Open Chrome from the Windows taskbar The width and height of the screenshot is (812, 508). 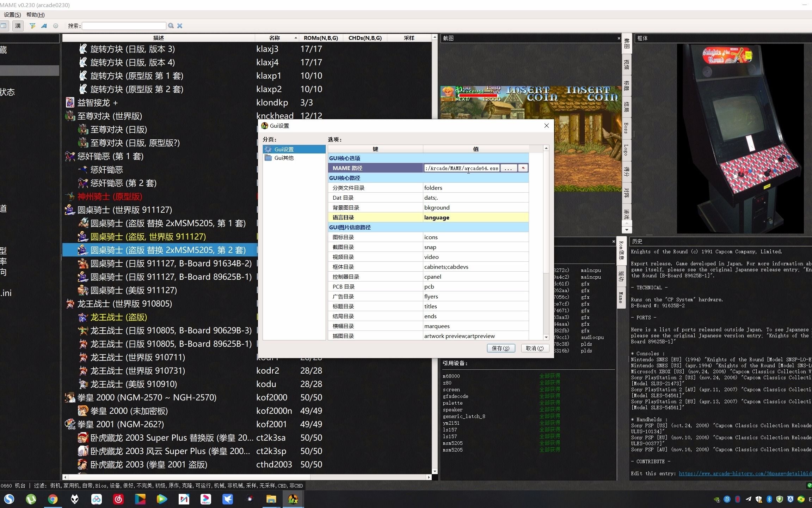tap(53, 499)
